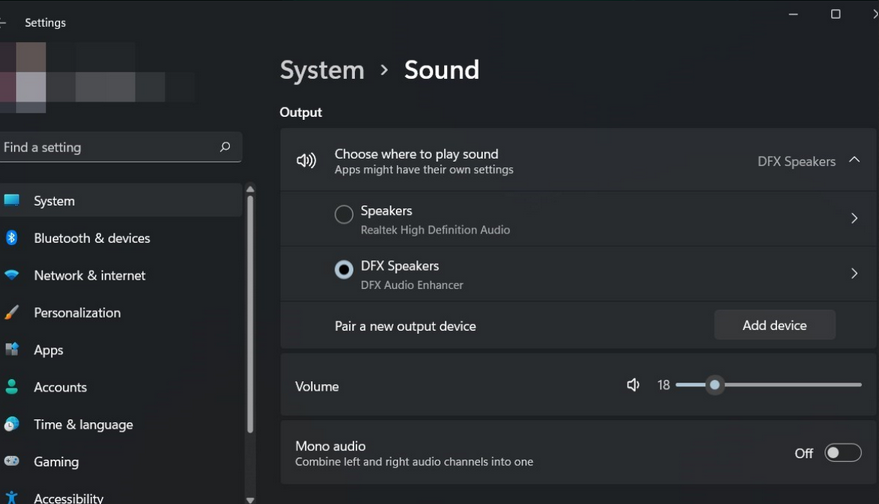Click the sidebar scroll up arrow
Image resolution: width=879 pixels, height=504 pixels.
pyautogui.click(x=250, y=189)
